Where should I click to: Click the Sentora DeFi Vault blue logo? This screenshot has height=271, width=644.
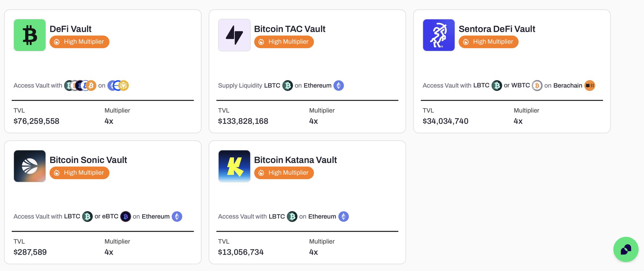[439, 35]
